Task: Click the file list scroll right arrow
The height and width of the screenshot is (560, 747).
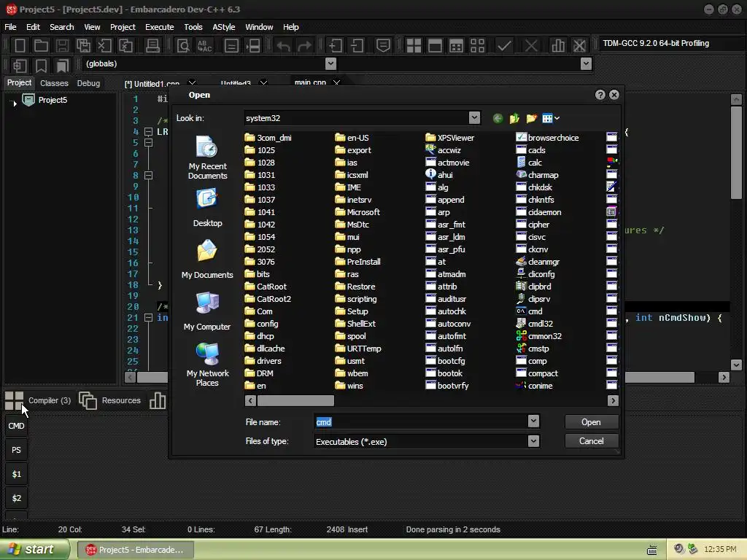Action: pyautogui.click(x=613, y=401)
